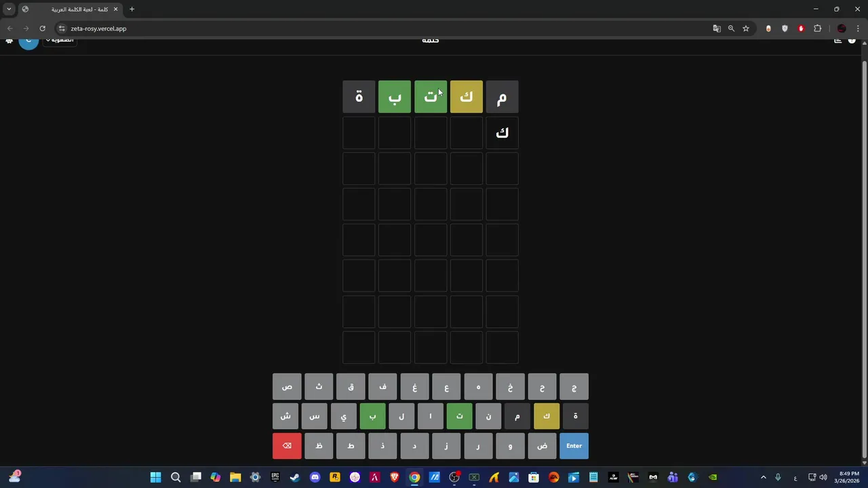The height and width of the screenshot is (488, 868).
Task: Click the browser address bar URL
Action: click(x=98, y=28)
